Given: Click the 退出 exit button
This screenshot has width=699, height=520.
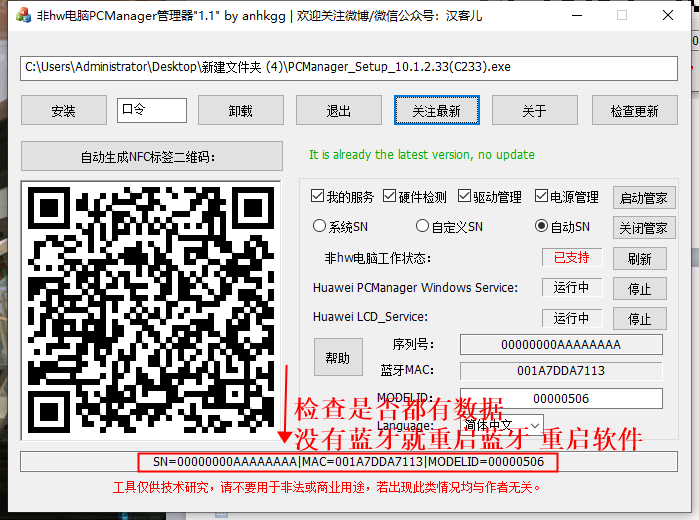Looking at the screenshot, I should tap(339, 110).
